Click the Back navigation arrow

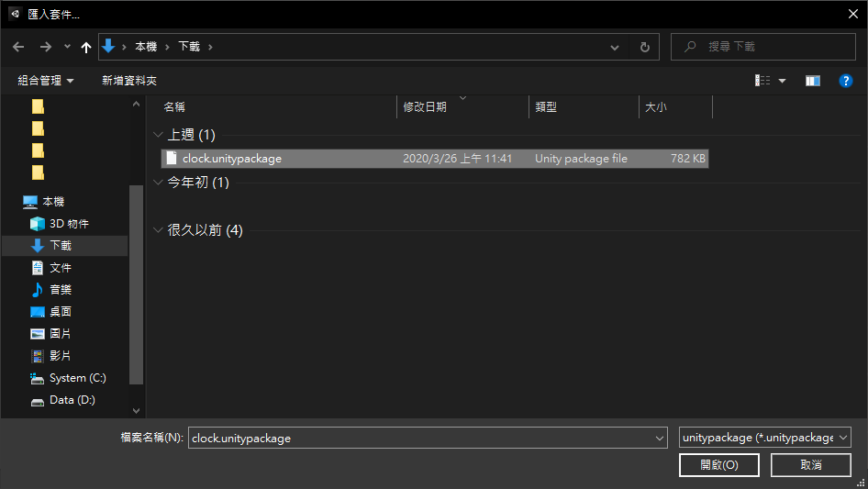pyautogui.click(x=18, y=47)
